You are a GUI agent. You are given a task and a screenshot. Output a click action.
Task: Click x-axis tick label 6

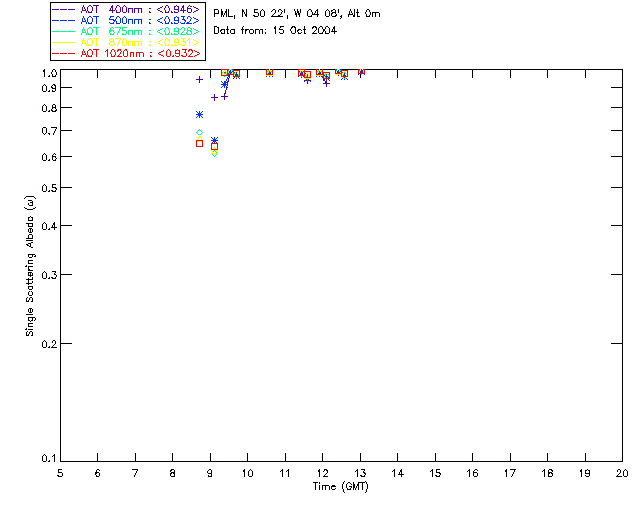coord(98,473)
